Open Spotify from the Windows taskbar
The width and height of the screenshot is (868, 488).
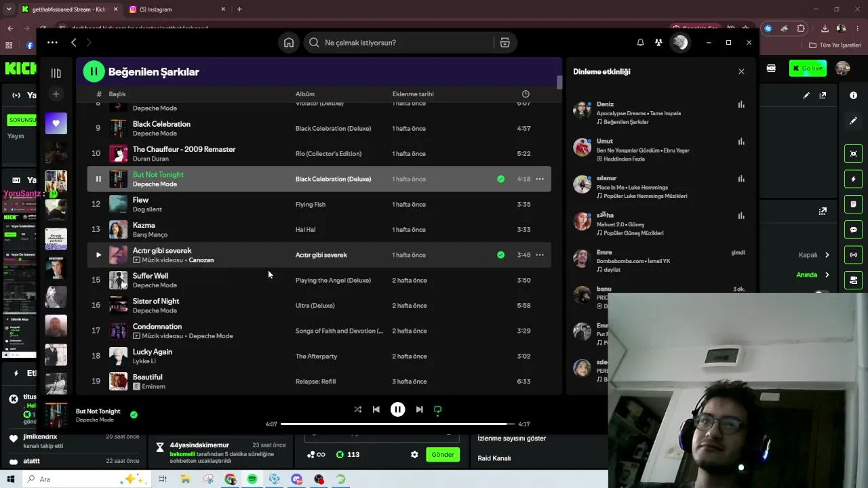tap(252, 479)
